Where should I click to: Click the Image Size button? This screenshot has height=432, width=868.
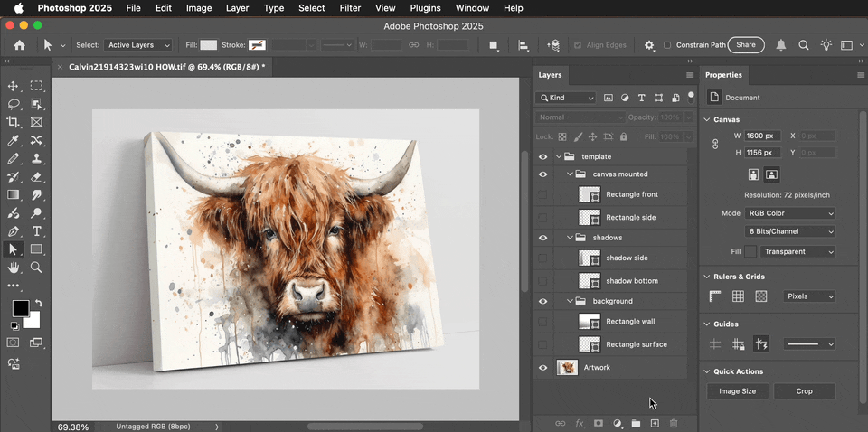[x=738, y=391]
